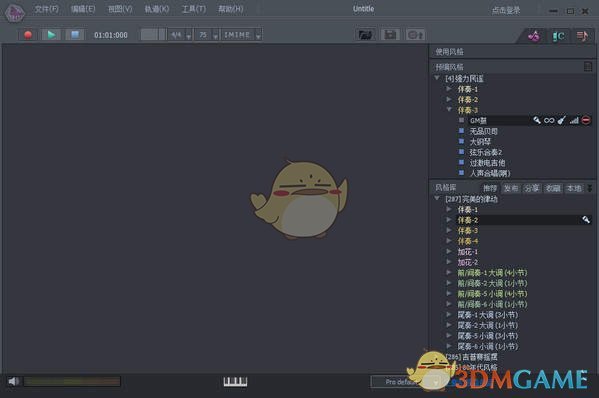
Task: Toggle the 过载电吉他 track blue checkbox
Action: 461,162
